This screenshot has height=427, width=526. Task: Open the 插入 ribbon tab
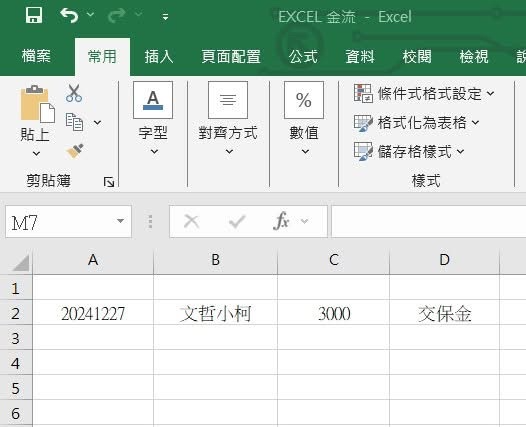(159, 56)
